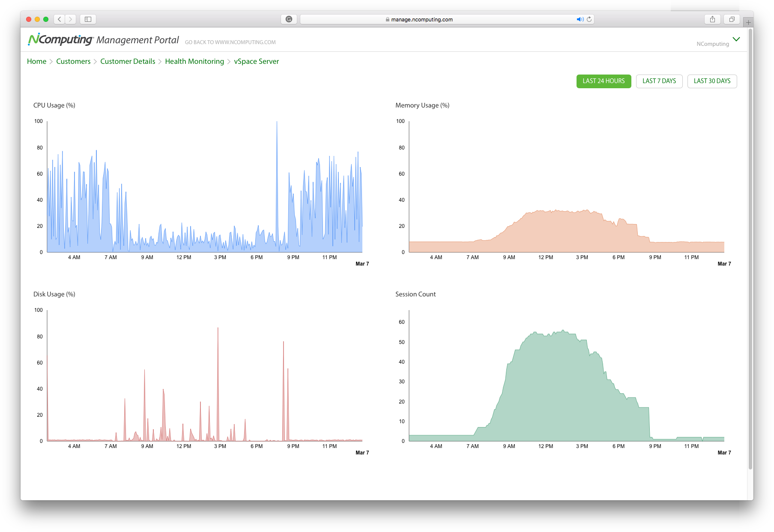774x532 pixels.
Task: Click the vSpace Server breadcrumb
Action: pos(256,61)
